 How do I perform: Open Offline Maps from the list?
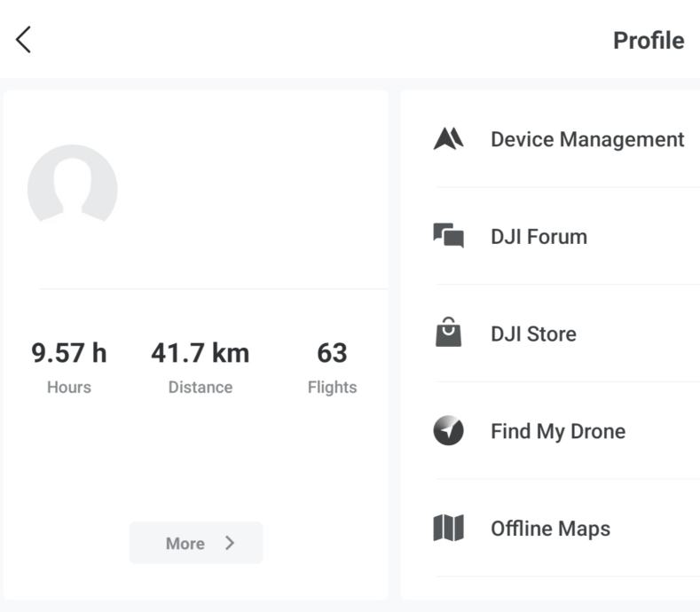[550, 530]
